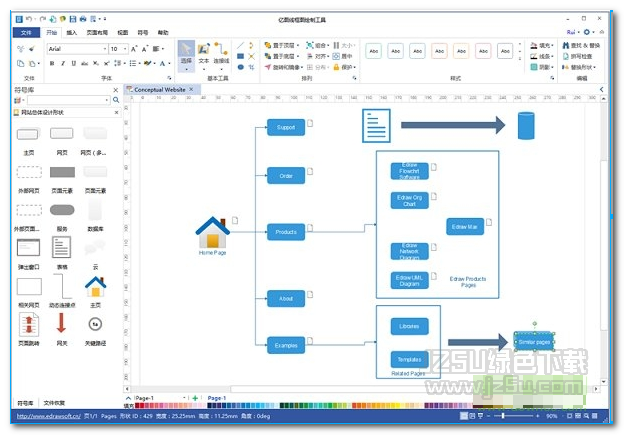Choose the 文本 text tool
624x435 pixels.
coord(203,53)
